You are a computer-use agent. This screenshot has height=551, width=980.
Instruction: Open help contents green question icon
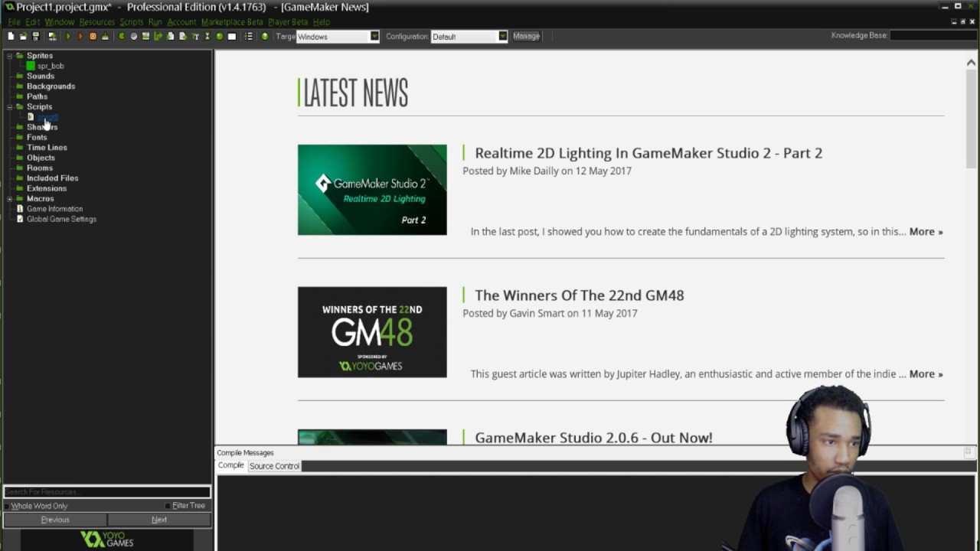coord(265,36)
